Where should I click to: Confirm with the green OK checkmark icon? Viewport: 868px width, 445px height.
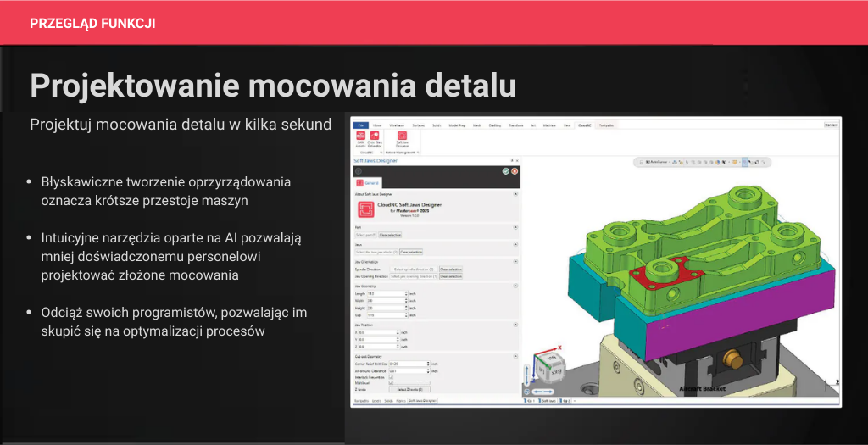505,170
